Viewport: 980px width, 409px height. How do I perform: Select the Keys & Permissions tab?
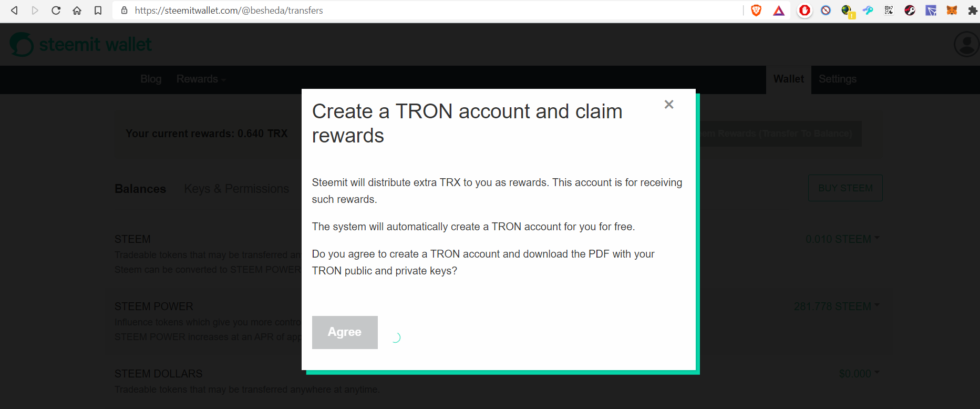tap(236, 189)
